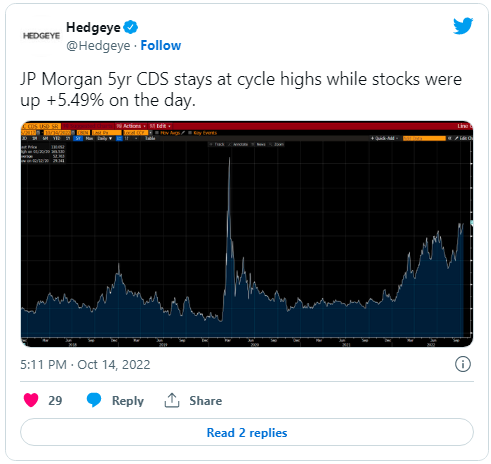Image resolution: width=491 pixels, height=464 pixels.
Task: Open the Actions dropdown in chart
Action: click(131, 126)
